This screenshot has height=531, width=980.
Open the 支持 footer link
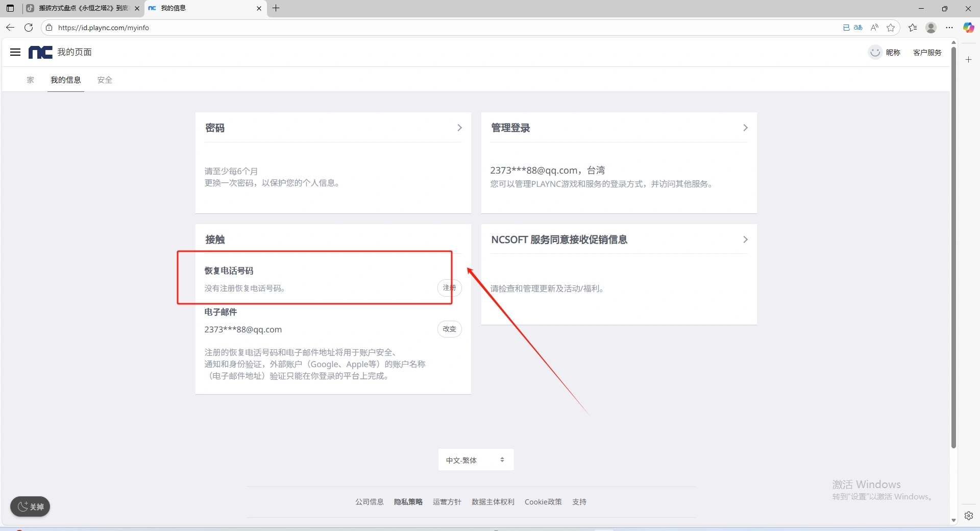tap(579, 502)
